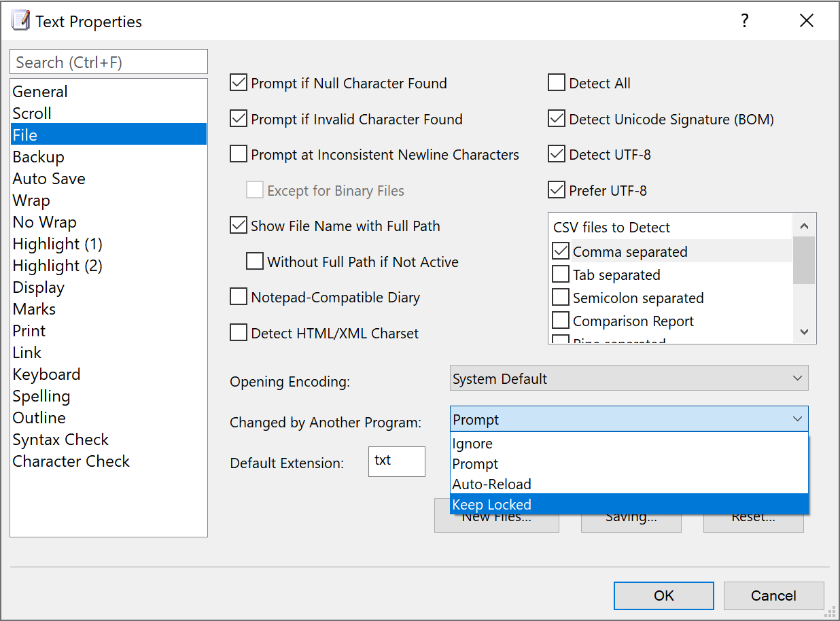Select Highlight (1) category
Viewport: 840px width, 621px height.
pyautogui.click(x=109, y=244)
